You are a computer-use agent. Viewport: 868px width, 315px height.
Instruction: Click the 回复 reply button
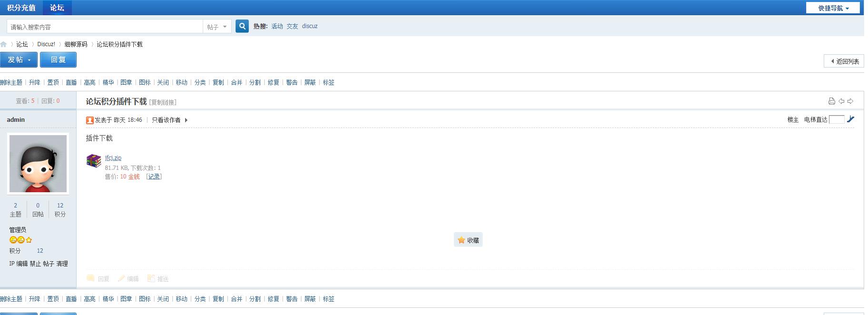coord(58,59)
